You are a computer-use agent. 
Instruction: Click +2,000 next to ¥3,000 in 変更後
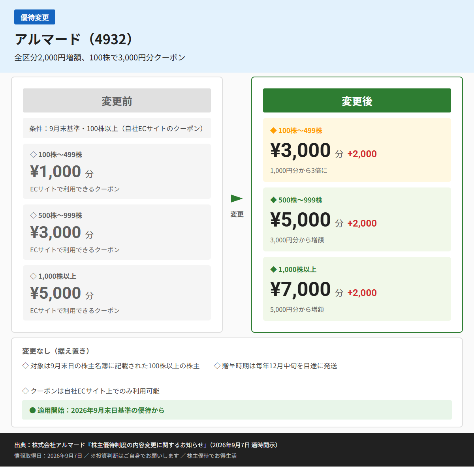[x=362, y=154]
